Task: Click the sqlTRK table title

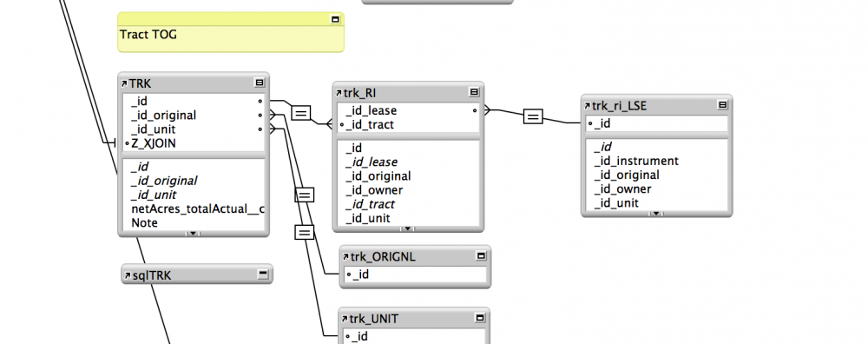Action: click(x=152, y=275)
